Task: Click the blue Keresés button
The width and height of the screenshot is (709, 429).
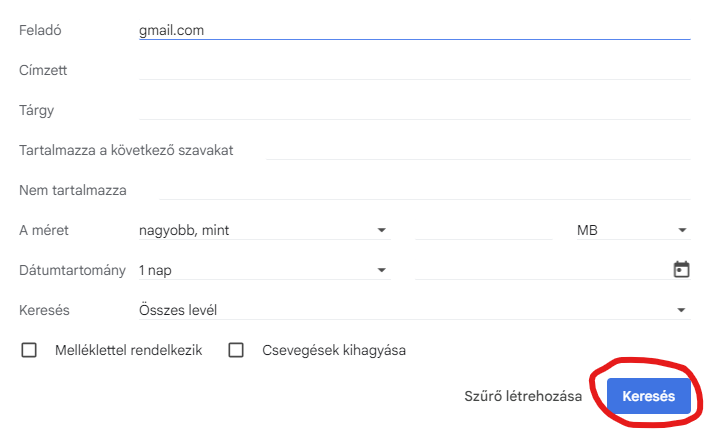Action: click(648, 397)
